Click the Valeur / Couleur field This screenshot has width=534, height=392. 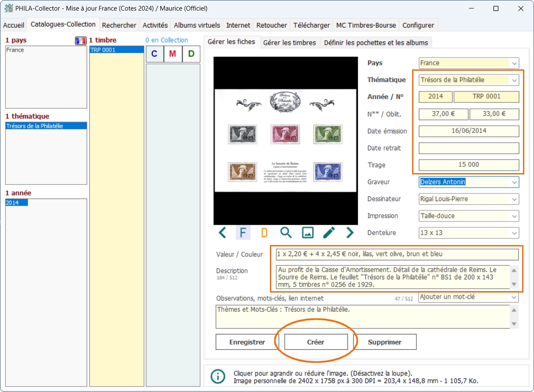tap(396, 254)
